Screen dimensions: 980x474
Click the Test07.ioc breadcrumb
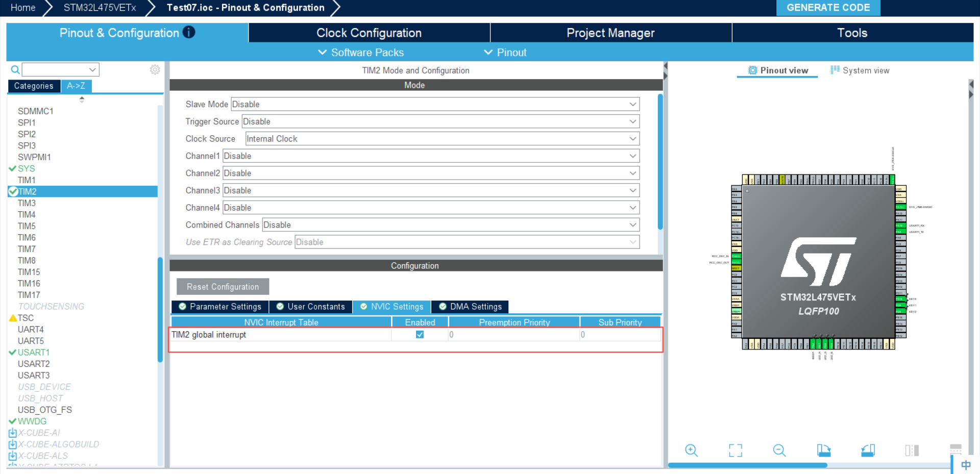(x=246, y=8)
